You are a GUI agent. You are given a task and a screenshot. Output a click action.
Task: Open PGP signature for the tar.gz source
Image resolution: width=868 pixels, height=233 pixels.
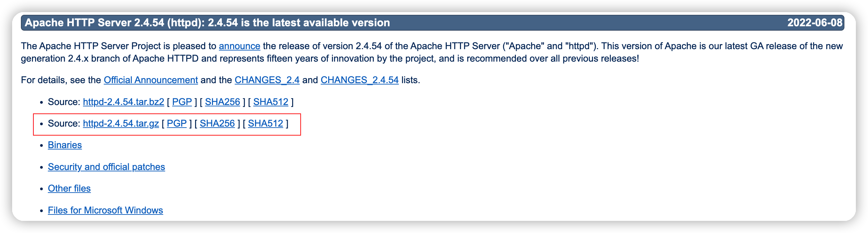pyautogui.click(x=177, y=123)
